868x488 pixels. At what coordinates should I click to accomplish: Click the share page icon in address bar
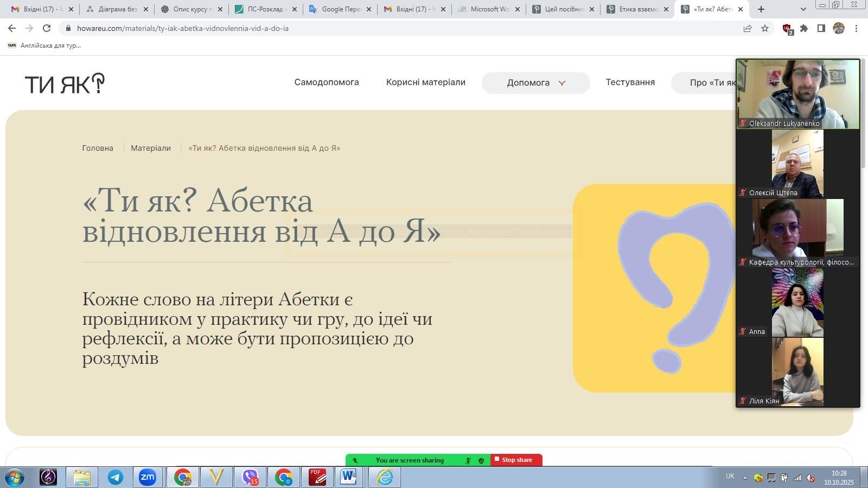point(748,28)
